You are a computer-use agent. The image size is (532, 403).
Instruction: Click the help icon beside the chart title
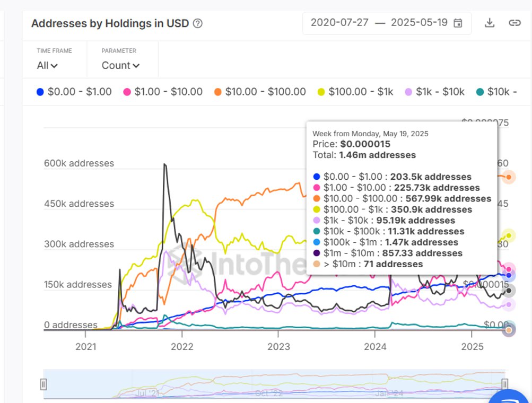coord(198,23)
